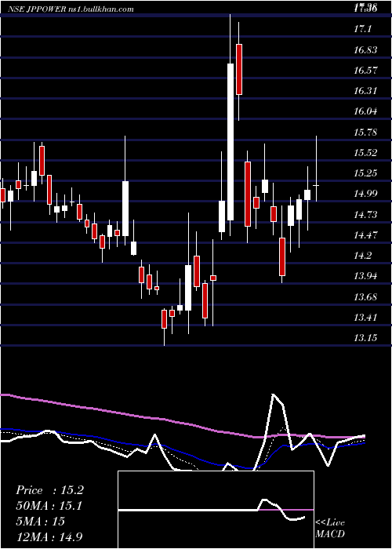Click the 16.83 price axis label
392x549 pixels.
365,50
